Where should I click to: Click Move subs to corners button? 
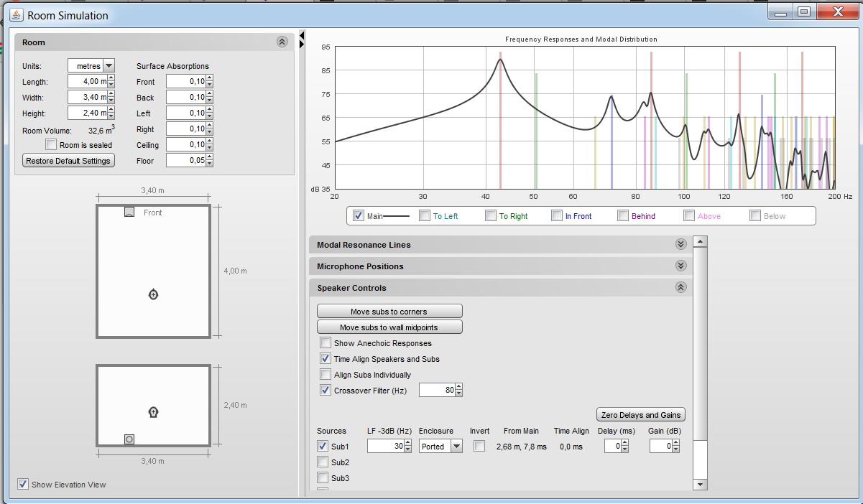click(x=389, y=312)
